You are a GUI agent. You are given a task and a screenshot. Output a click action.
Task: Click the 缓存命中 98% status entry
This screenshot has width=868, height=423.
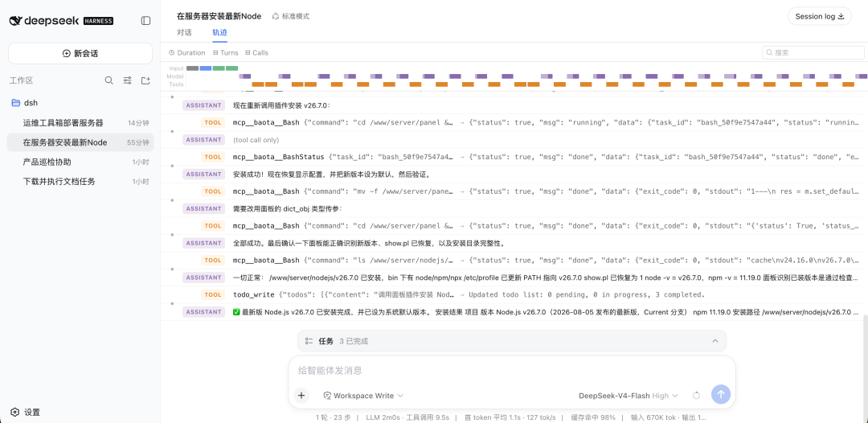click(x=593, y=417)
